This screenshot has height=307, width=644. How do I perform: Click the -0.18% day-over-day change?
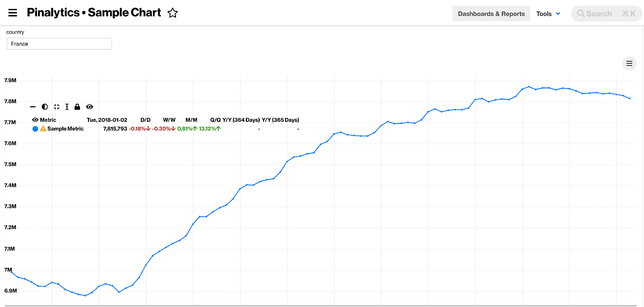tap(140, 129)
